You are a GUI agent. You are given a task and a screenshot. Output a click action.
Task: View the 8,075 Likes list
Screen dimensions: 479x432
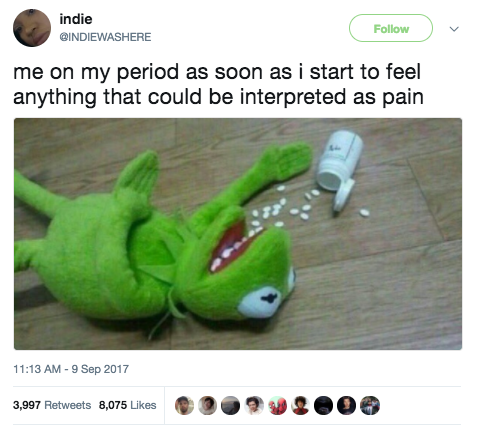pos(128,405)
